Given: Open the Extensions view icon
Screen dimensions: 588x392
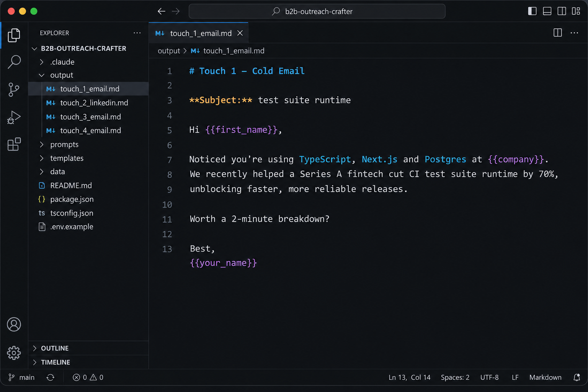Looking at the screenshot, I should [14, 144].
